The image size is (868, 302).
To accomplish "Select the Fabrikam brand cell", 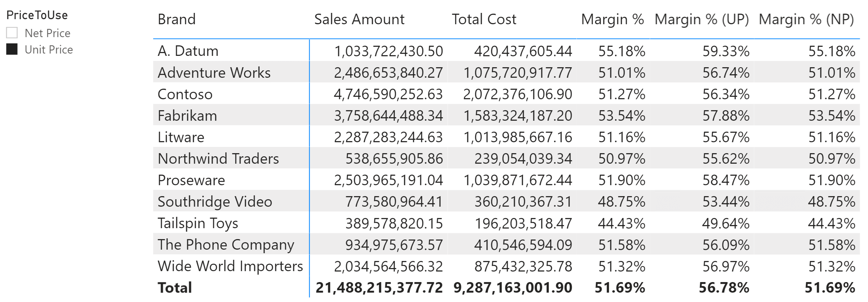I will [x=187, y=116].
